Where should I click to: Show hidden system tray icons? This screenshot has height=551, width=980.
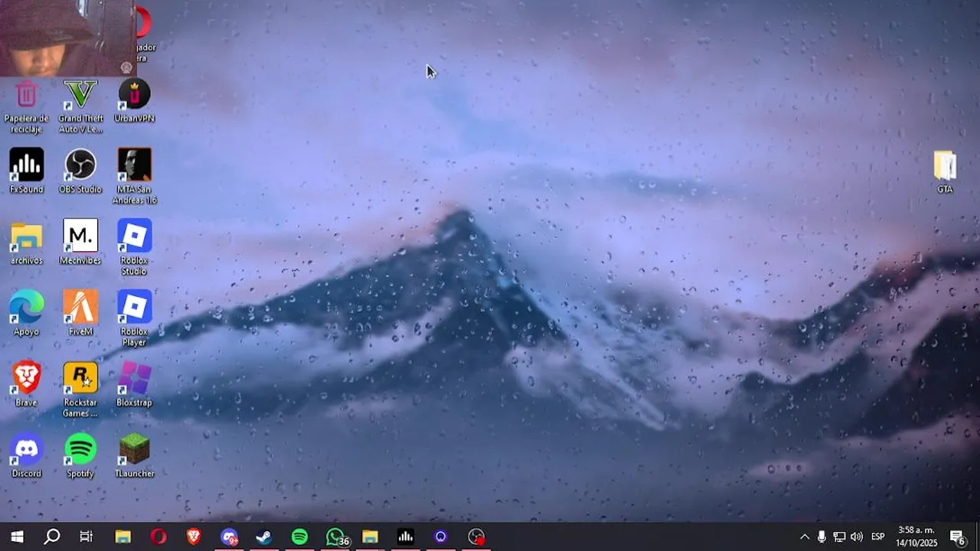click(804, 536)
